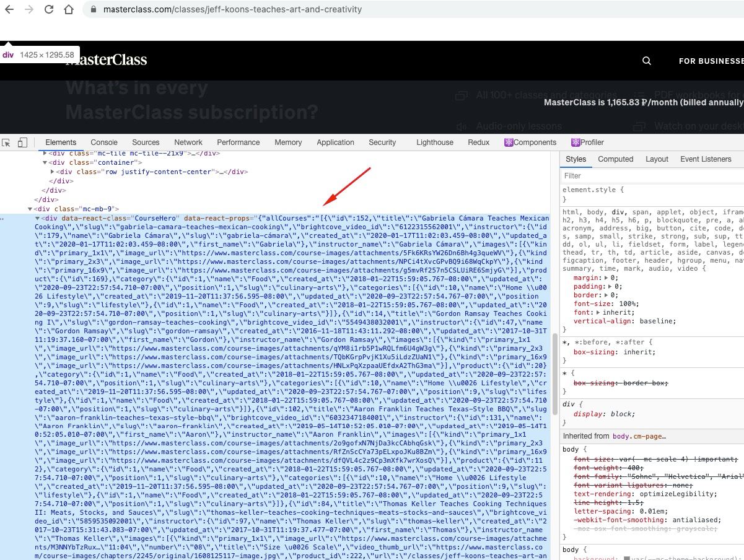The image size is (744, 560).
Task: Click the element.style rule block
Action: click(653, 195)
